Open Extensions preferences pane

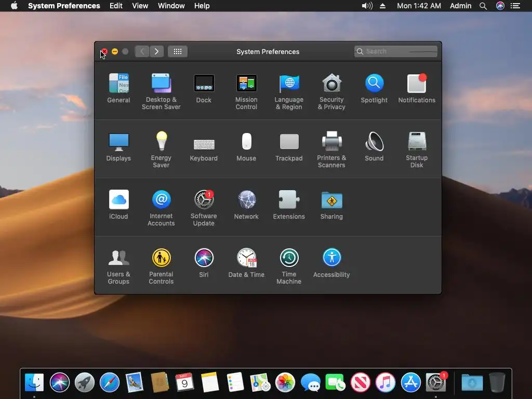click(289, 205)
